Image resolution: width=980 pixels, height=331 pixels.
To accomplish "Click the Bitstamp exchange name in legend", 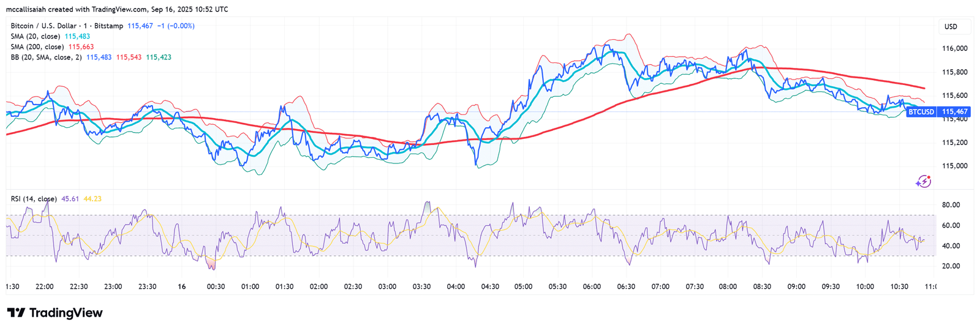I will tap(108, 26).
